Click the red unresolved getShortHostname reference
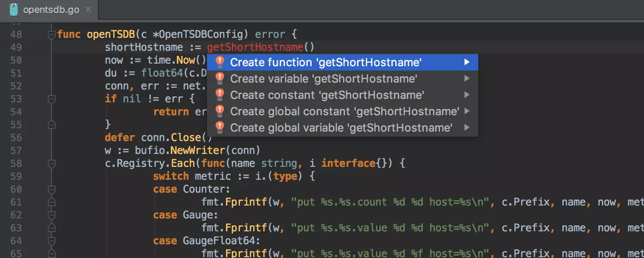 tap(255, 47)
